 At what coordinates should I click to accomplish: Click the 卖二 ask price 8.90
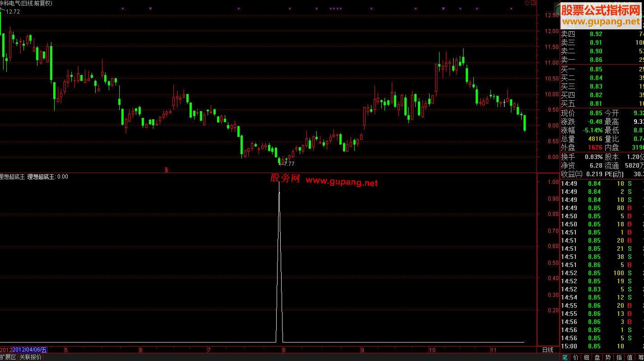pos(596,51)
